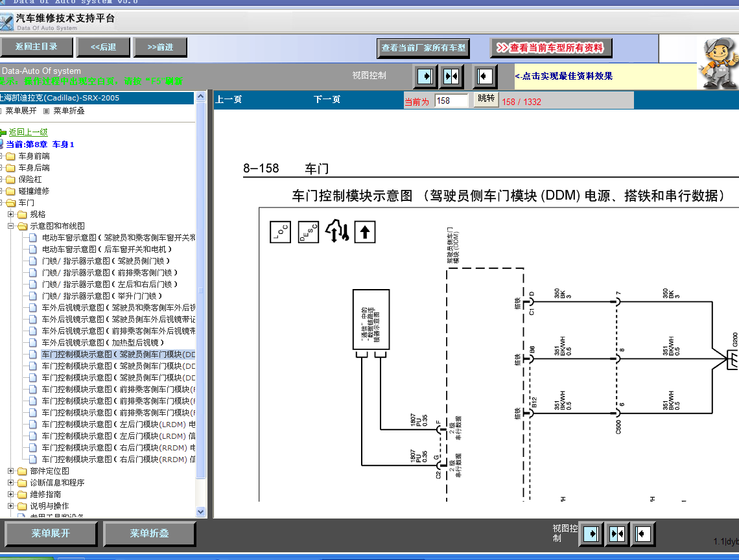Click the DESC icon in the diagram

tap(309, 232)
